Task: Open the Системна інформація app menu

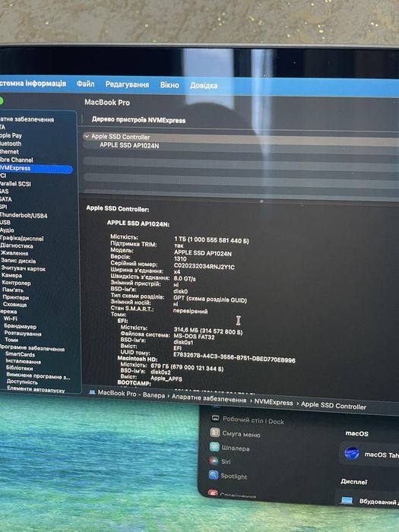Action: coord(33,83)
